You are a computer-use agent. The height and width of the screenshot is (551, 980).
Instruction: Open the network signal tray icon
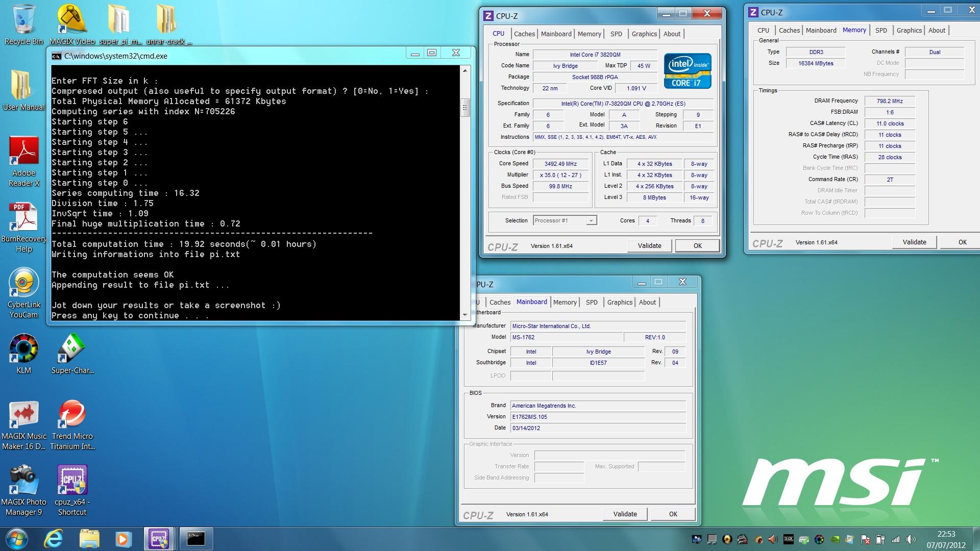pyautogui.click(x=896, y=539)
